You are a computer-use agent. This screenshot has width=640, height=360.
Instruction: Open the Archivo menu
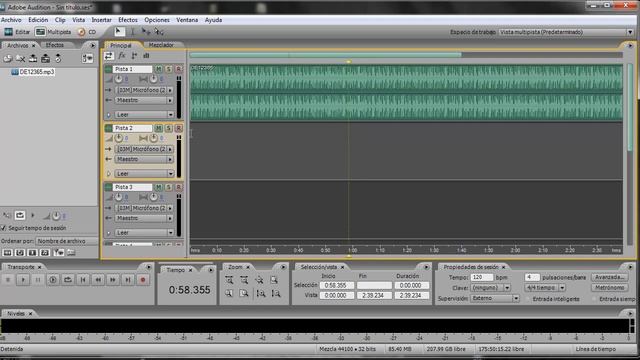11,20
